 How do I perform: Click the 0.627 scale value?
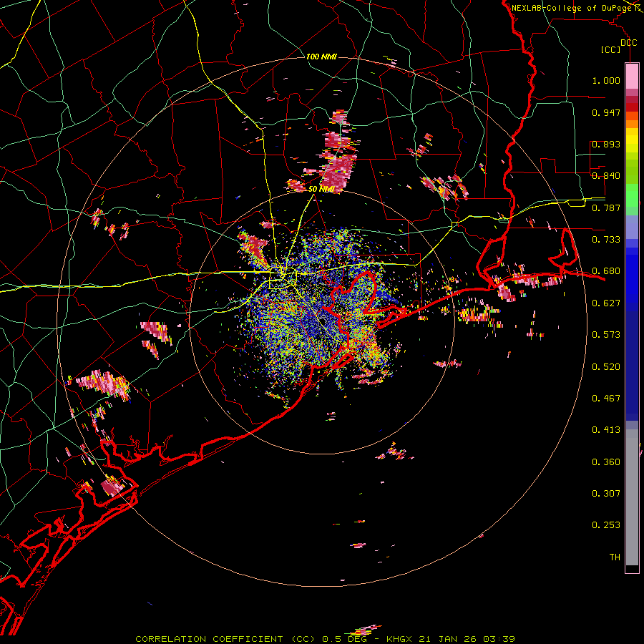point(606,303)
